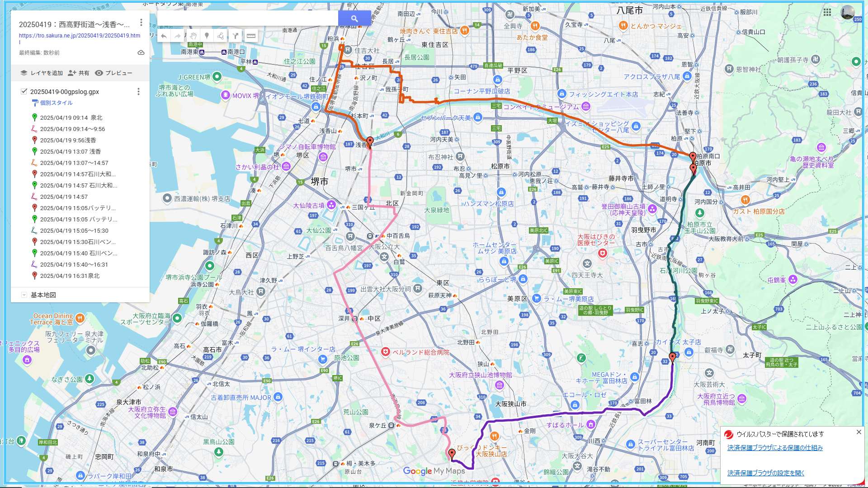The height and width of the screenshot is (488, 868).
Task: Click the redo arrow in map toolbar
Action: tap(178, 36)
